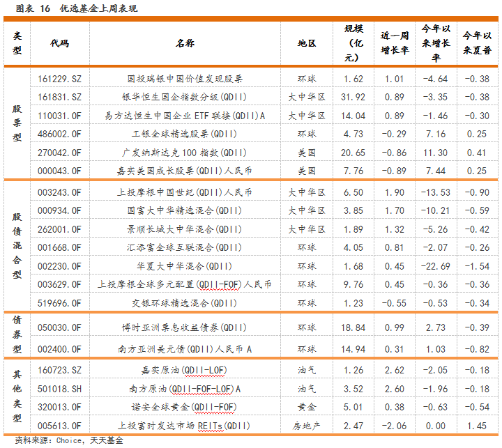Select fund name 国投瑞银中国价值发现股票
The image size is (502, 448).
(185, 79)
